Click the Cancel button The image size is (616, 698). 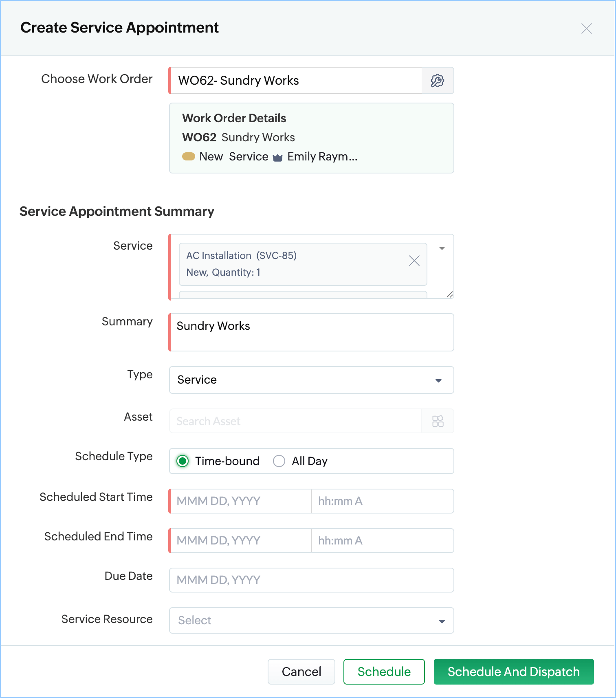tap(301, 672)
